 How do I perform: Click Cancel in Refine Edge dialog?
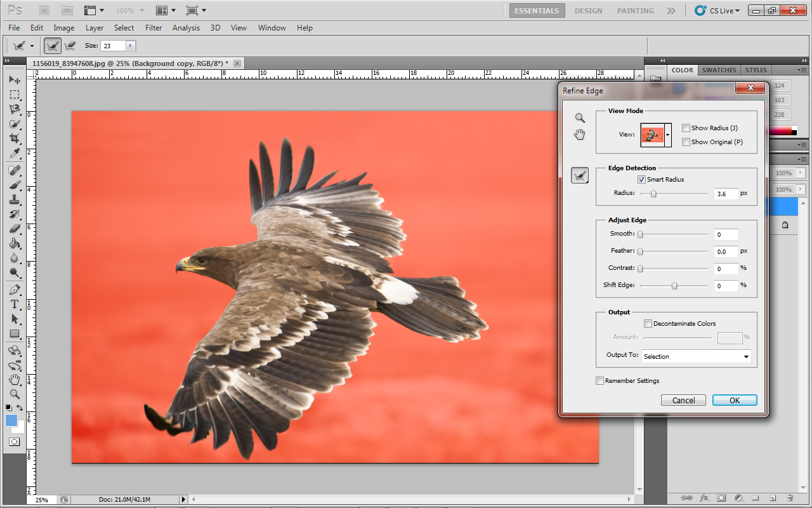(683, 401)
